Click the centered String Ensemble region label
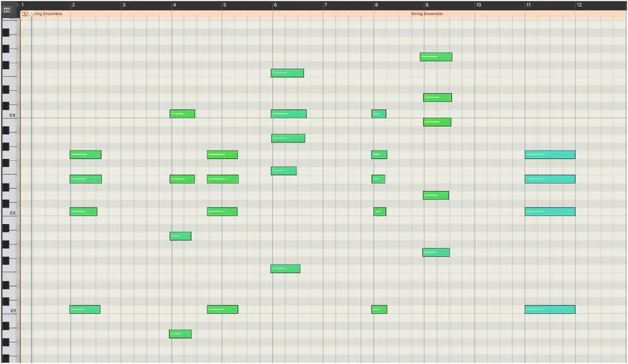This screenshot has width=628, height=364. coord(426,14)
